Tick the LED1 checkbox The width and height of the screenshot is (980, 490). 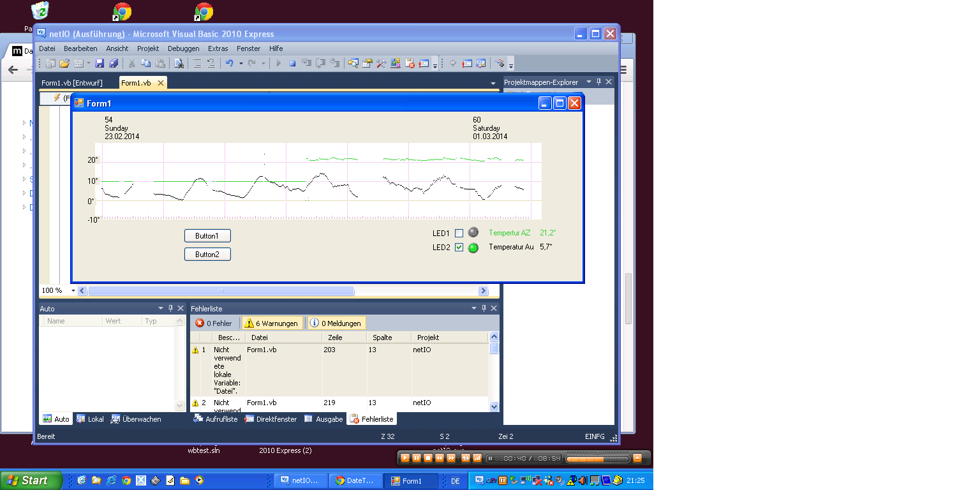[459, 233]
